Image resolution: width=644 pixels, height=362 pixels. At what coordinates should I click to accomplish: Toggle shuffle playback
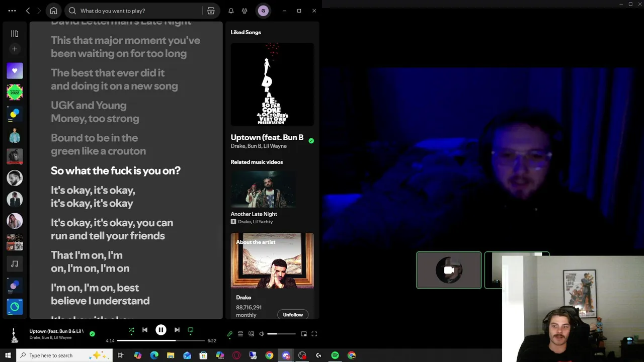coord(131,330)
